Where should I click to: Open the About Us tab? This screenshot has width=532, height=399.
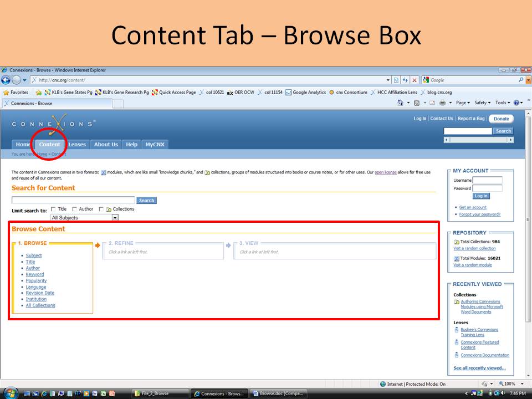click(x=106, y=145)
